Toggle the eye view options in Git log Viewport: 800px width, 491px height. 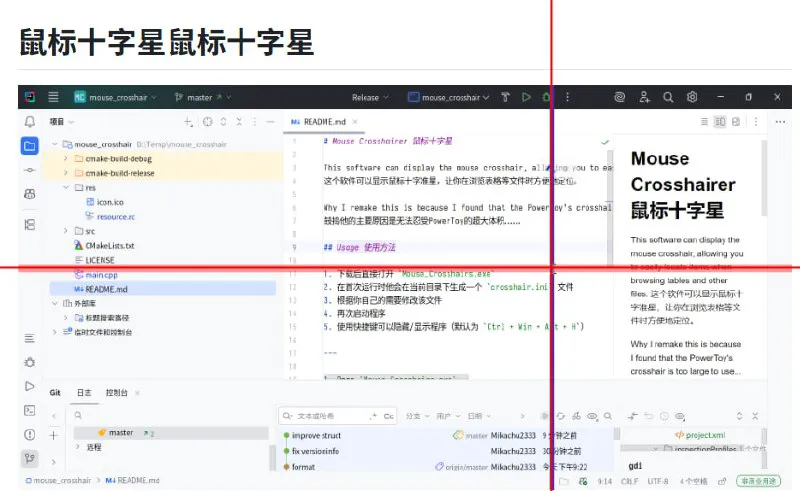click(592, 416)
